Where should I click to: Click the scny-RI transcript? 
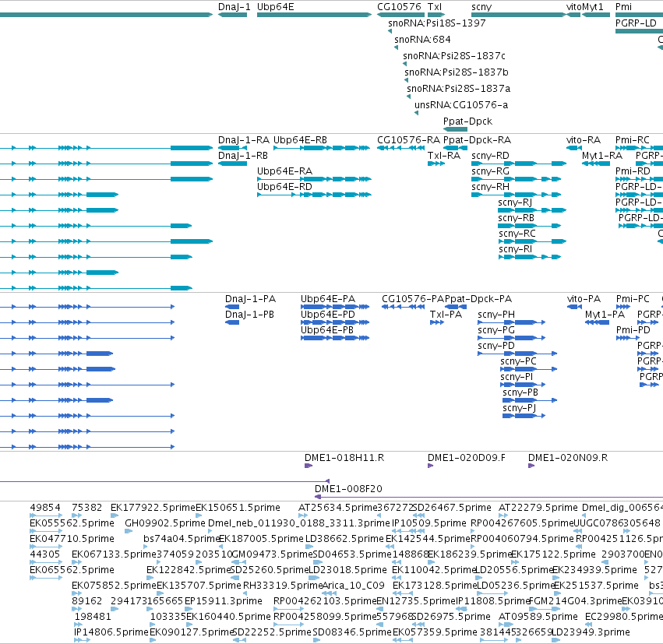(530, 257)
